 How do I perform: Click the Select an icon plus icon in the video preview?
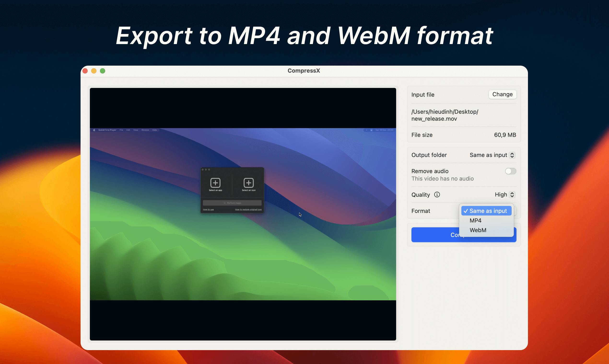[248, 183]
